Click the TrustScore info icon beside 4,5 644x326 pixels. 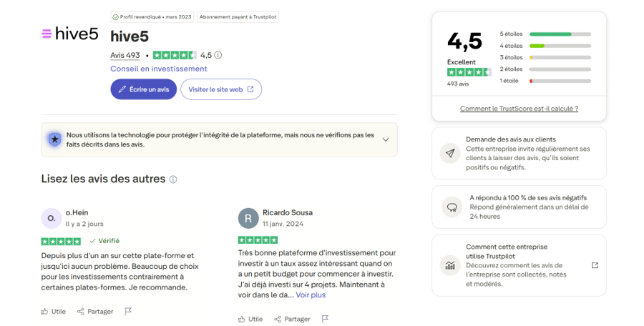[x=218, y=55]
